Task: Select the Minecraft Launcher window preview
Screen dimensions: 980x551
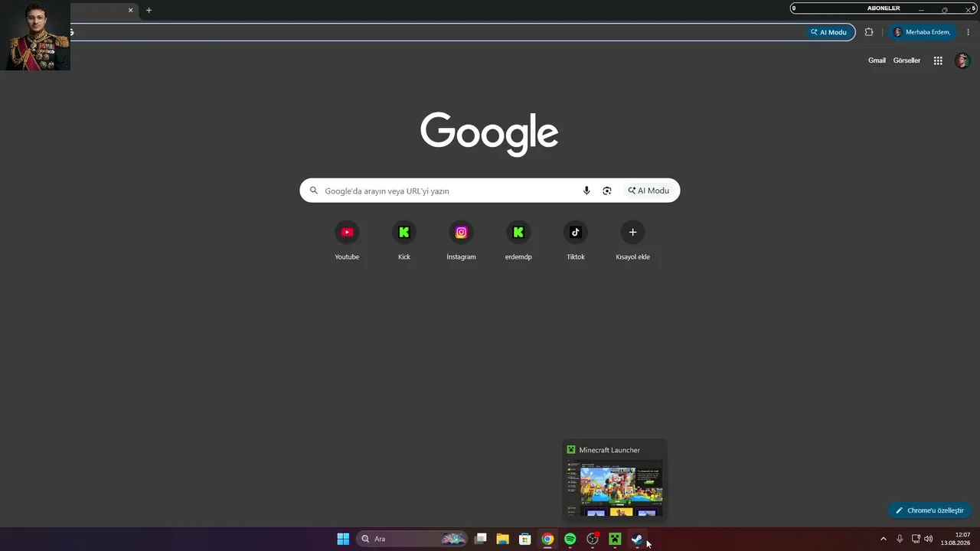Action: [615, 480]
